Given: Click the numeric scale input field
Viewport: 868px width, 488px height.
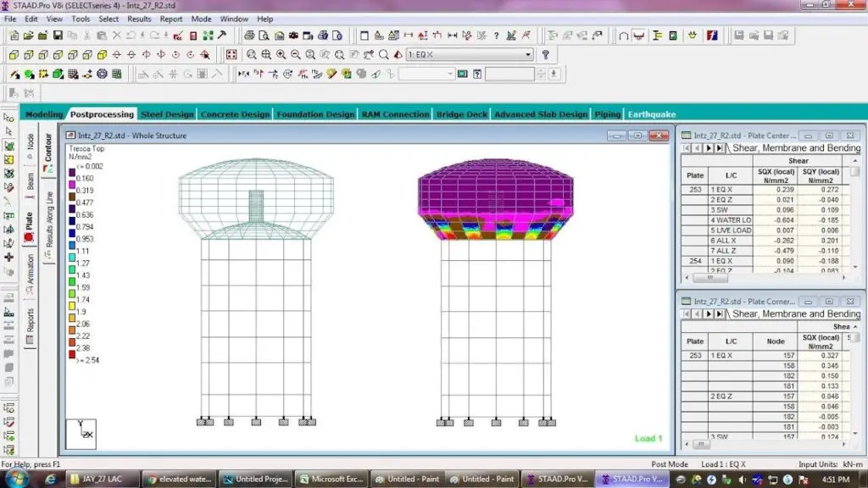Looking at the screenshot, I should coord(509,75).
